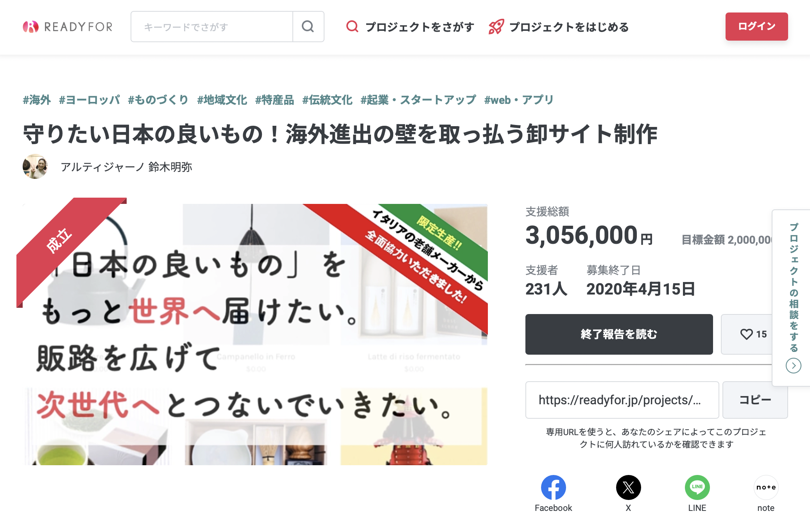The image size is (810, 532).
Task: Click the ログイン button
Action: (756, 27)
